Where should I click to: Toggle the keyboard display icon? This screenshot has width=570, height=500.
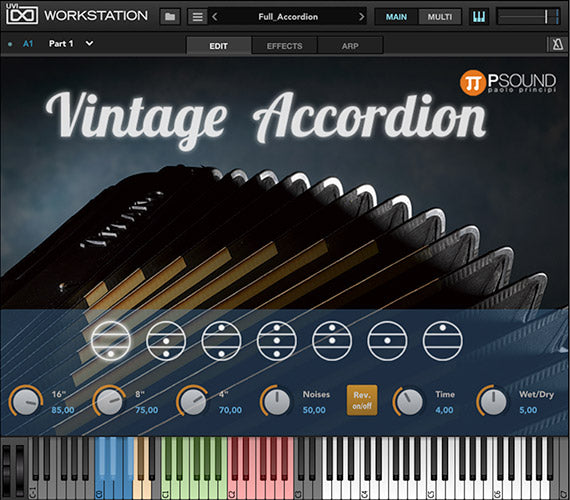pyautogui.click(x=479, y=16)
